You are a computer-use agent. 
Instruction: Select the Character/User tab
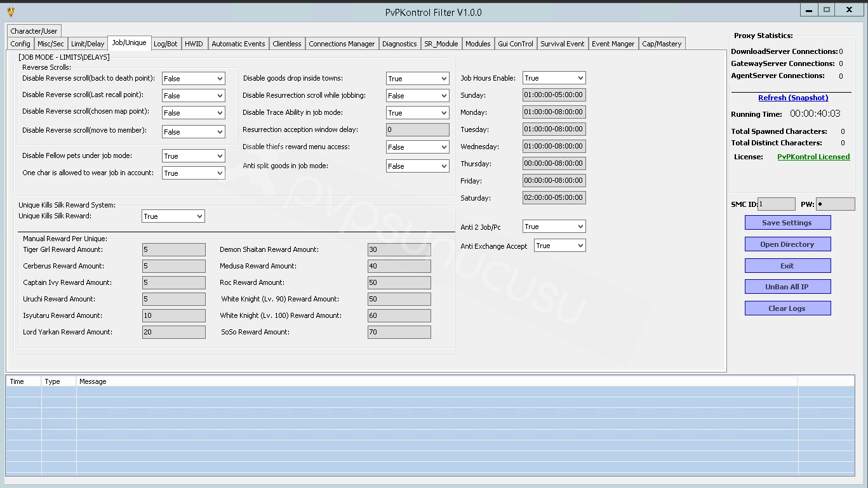tap(34, 30)
